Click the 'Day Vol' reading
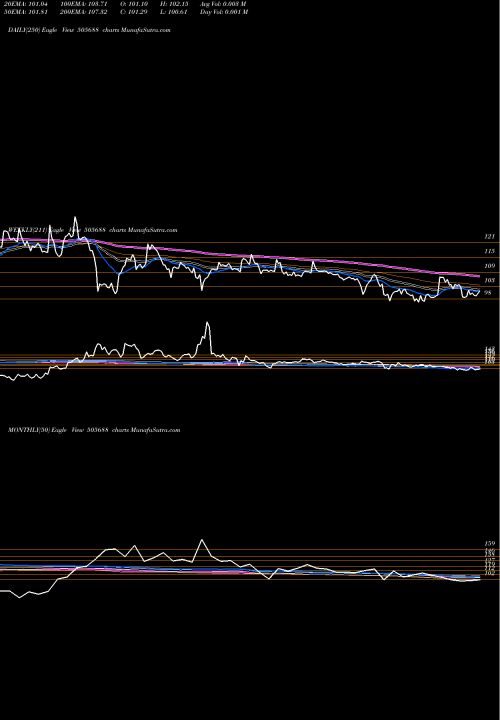Viewport: 500px width, 720px height. [224, 12]
